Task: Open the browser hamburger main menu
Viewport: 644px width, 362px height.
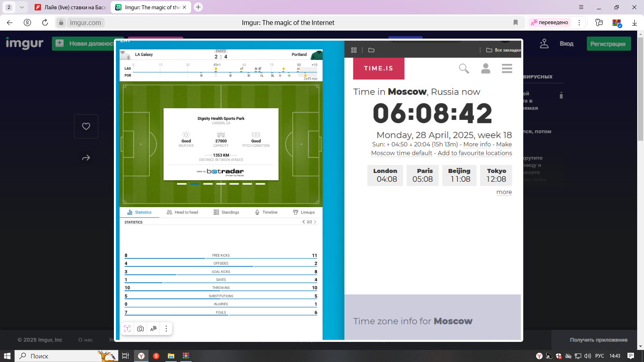Action: pos(581,7)
